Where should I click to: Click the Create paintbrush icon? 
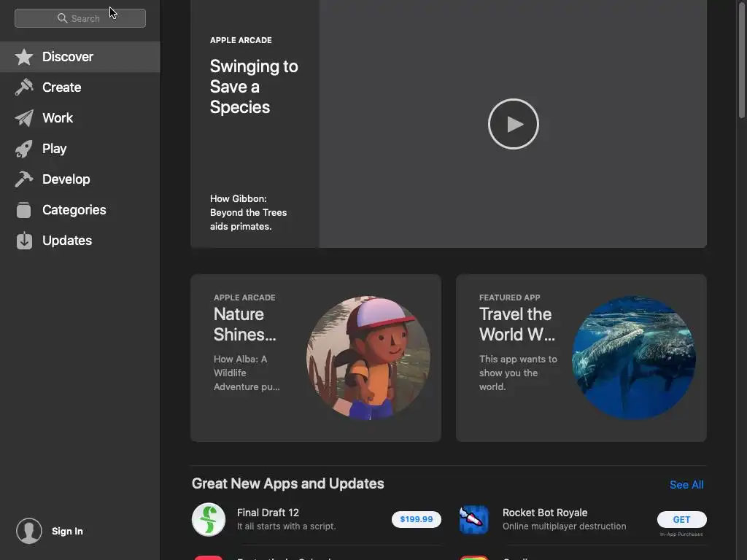click(x=24, y=87)
